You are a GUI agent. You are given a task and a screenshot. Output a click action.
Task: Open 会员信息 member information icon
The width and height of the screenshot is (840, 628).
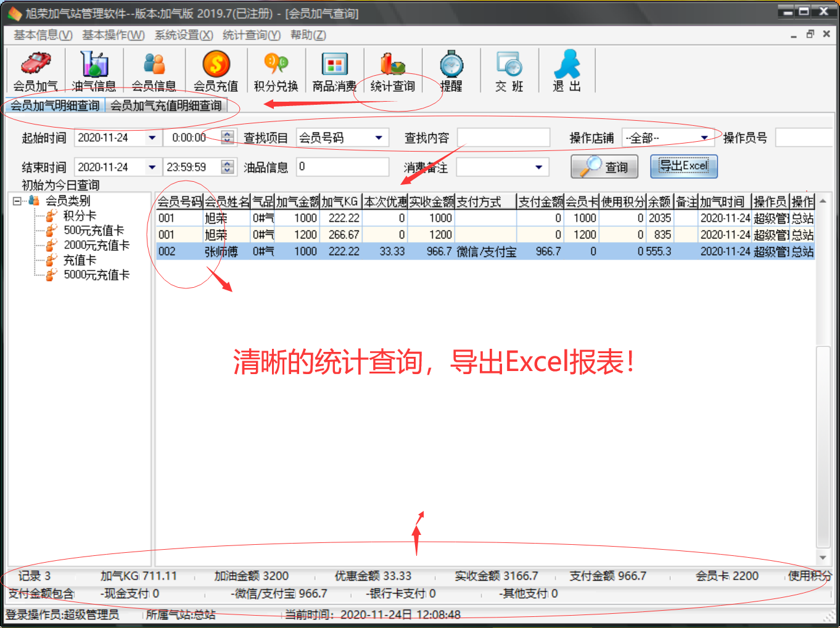[154, 70]
